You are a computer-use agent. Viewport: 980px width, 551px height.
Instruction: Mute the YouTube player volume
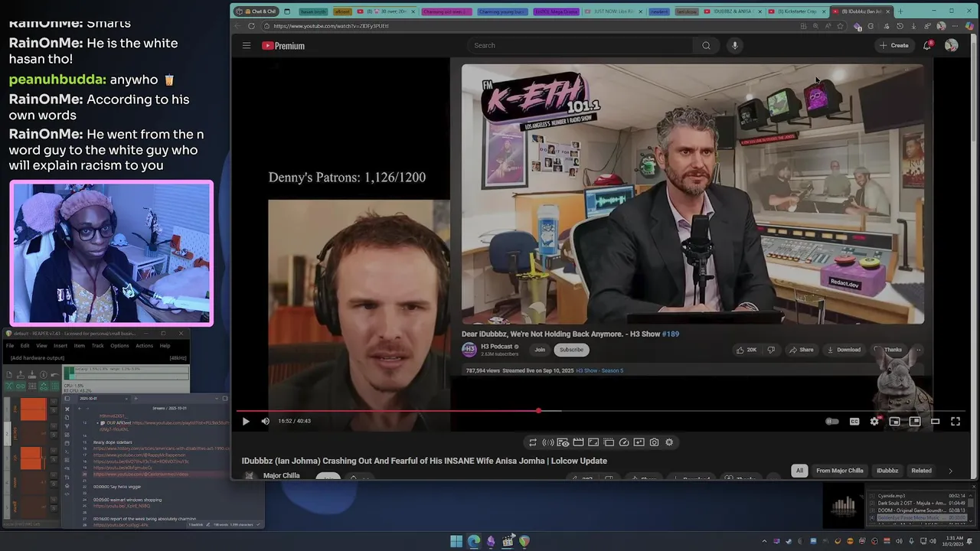click(265, 421)
